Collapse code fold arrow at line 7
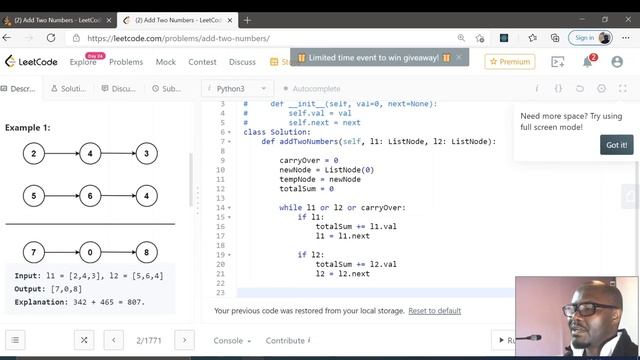 pos(229,142)
